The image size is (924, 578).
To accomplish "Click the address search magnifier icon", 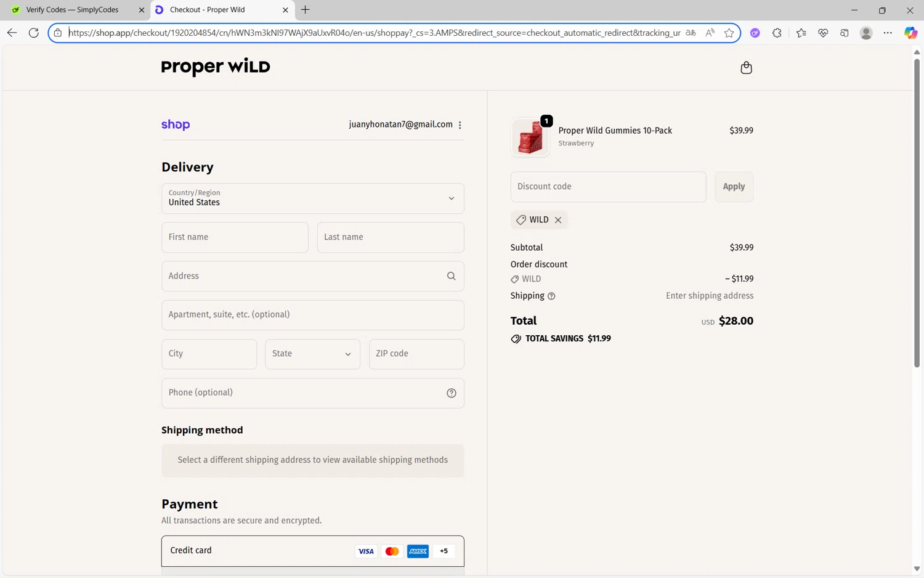I will pyautogui.click(x=452, y=276).
